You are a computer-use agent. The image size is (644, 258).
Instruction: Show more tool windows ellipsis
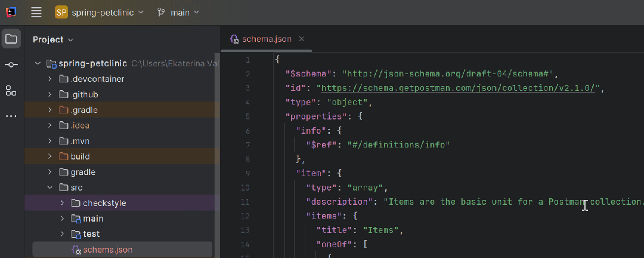click(11, 116)
